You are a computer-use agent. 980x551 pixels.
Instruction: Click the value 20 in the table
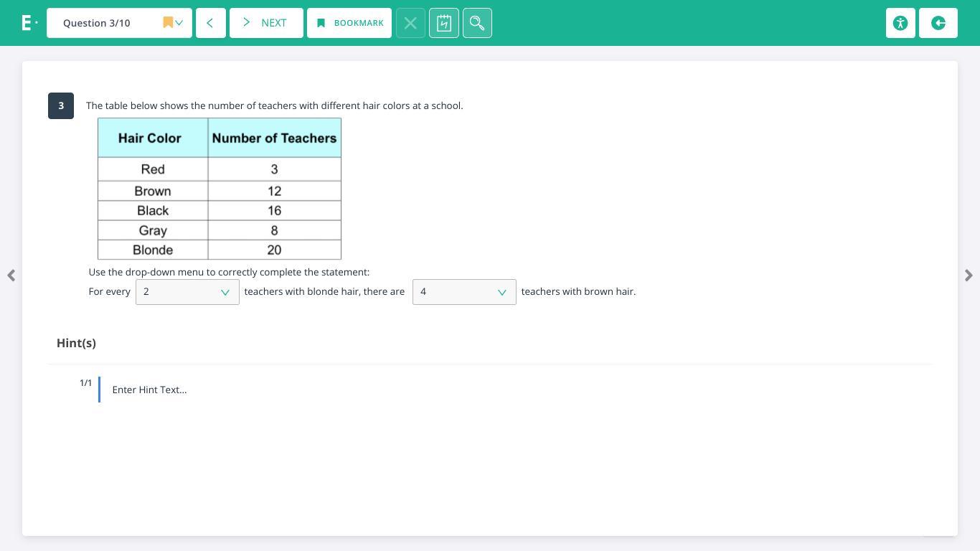click(274, 250)
